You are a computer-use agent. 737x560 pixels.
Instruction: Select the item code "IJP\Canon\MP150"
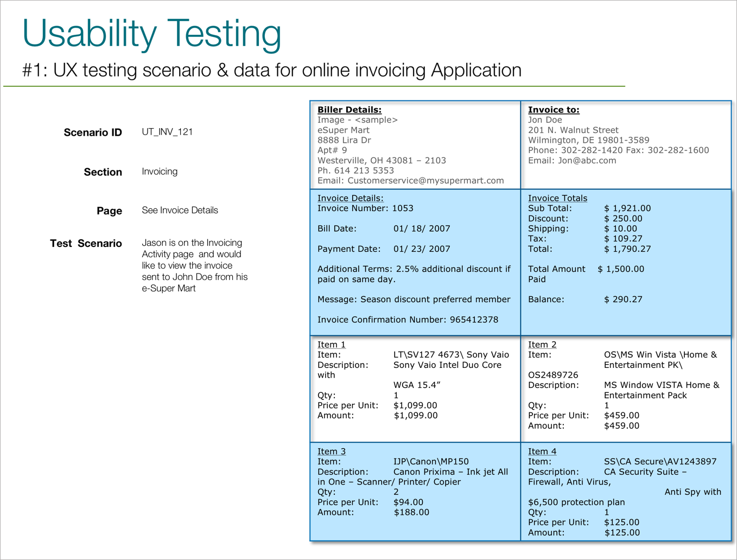point(431,462)
